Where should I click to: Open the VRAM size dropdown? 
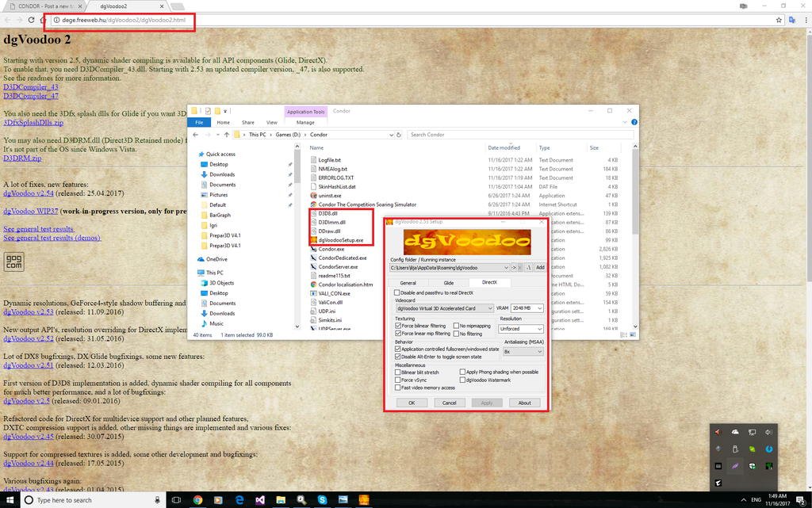click(x=539, y=308)
